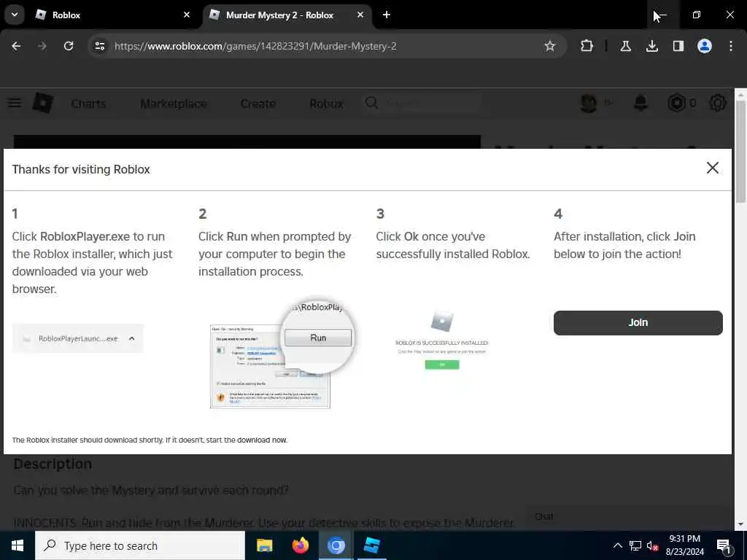
Task: Click the browser forward arrow
Action: pos(42,46)
